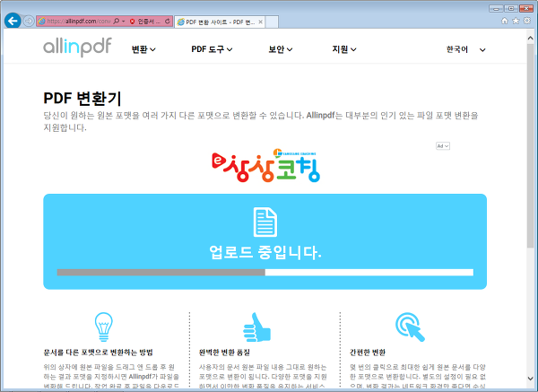The image size is (538, 392).
Task: Click the Internet Explorer page icon in address bar
Action: [x=42, y=22]
